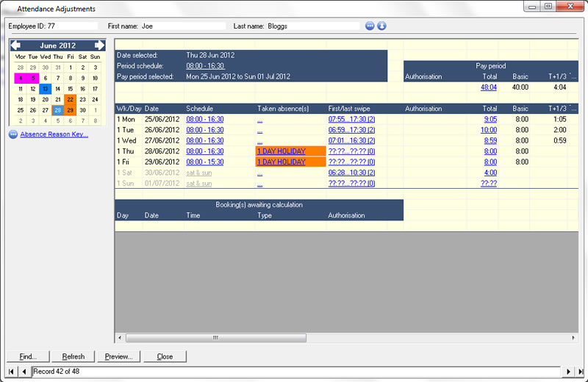Viewport: 588px width, 382px height.
Task: Go to the previous record
Action: (x=24, y=372)
